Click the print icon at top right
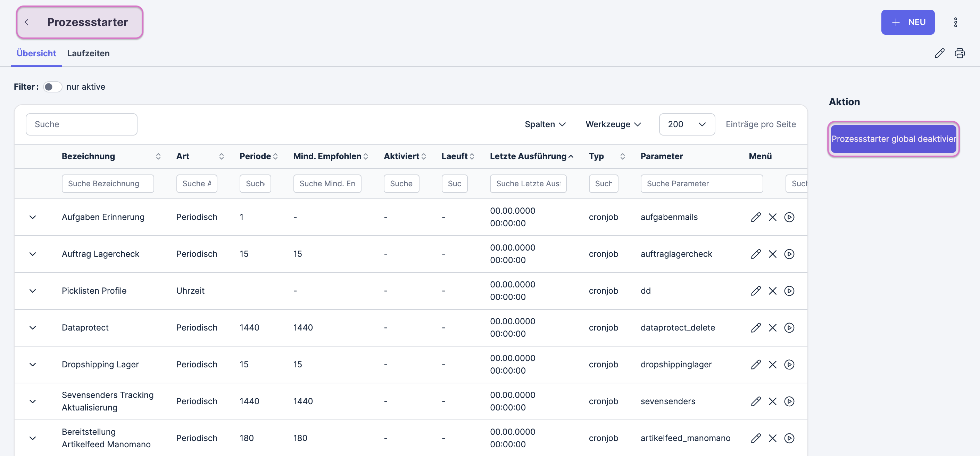Screen dimensions: 980x456 [x=960, y=53]
